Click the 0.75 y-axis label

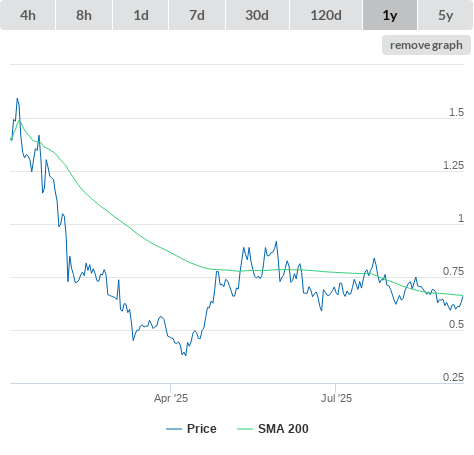[453, 271]
